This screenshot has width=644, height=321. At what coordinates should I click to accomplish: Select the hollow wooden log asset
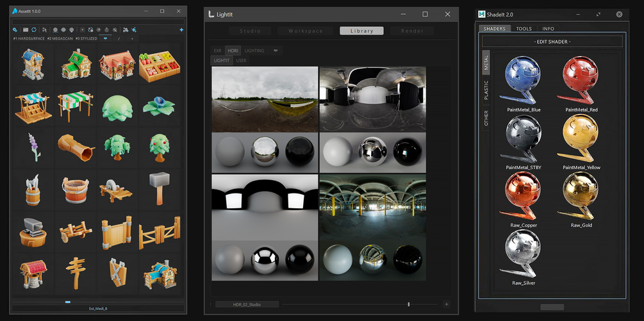click(x=76, y=148)
